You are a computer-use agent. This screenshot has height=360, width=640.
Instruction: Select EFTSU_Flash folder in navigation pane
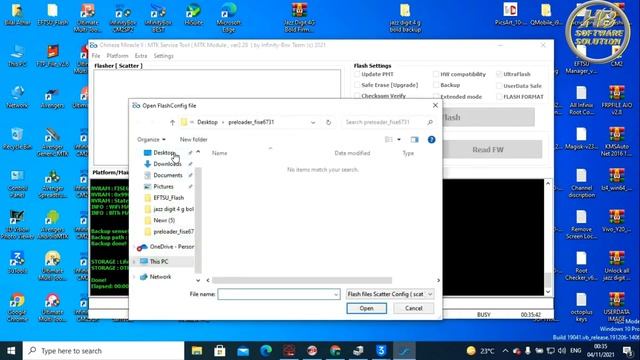coord(169,198)
